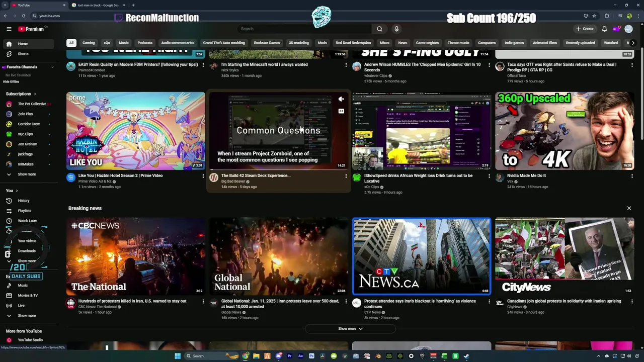Click the Create button
This screenshot has width=644, height=362.
(585, 29)
